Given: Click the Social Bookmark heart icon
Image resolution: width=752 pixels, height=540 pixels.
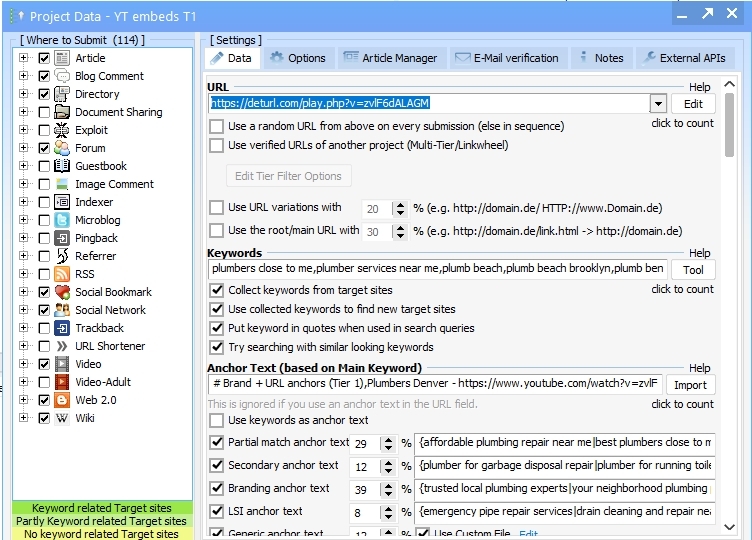Looking at the screenshot, I should click(x=62, y=292).
